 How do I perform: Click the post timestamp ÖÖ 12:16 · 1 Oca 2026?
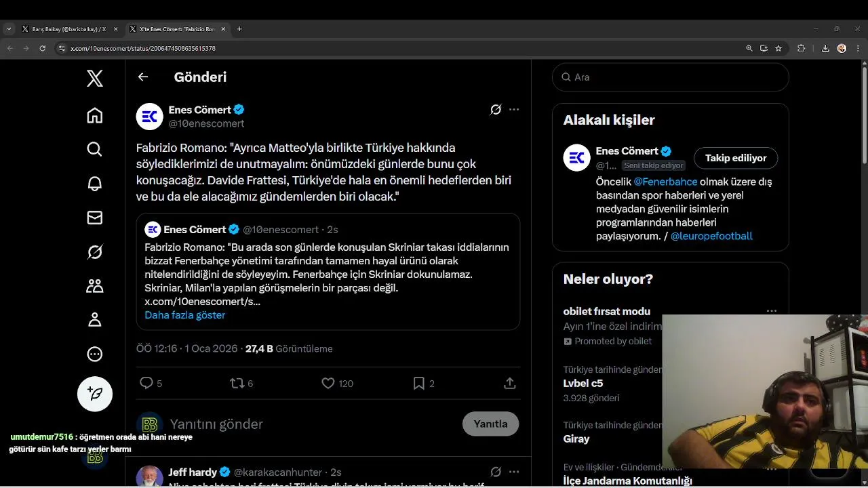click(x=187, y=348)
